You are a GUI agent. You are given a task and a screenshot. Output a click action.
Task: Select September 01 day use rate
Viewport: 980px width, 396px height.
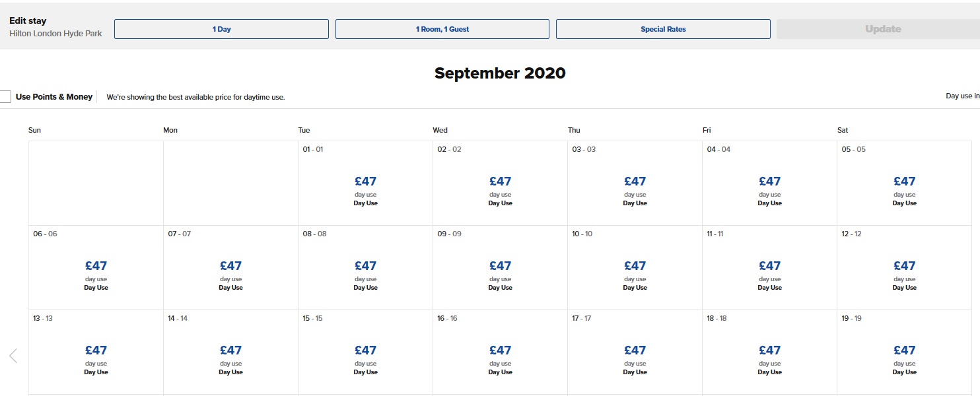click(x=365, y=182)
